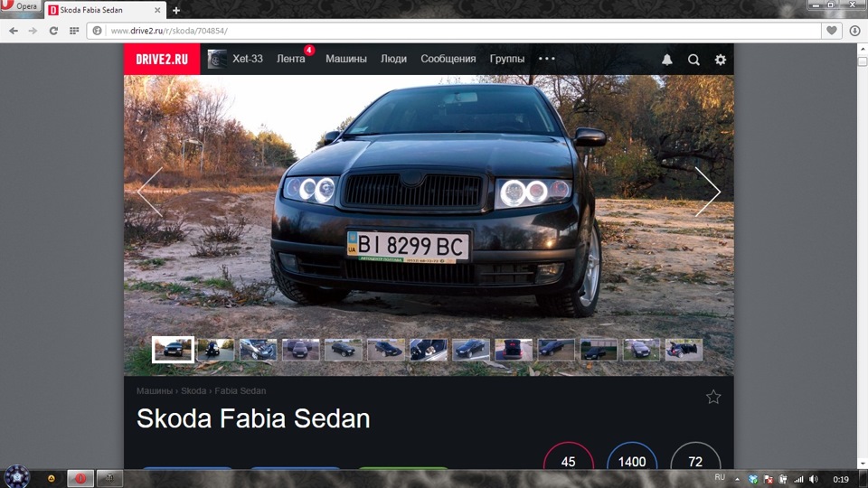Screen dimensions: 868x488
Task: Show the next photo arrow
Action: coord(708,192)
